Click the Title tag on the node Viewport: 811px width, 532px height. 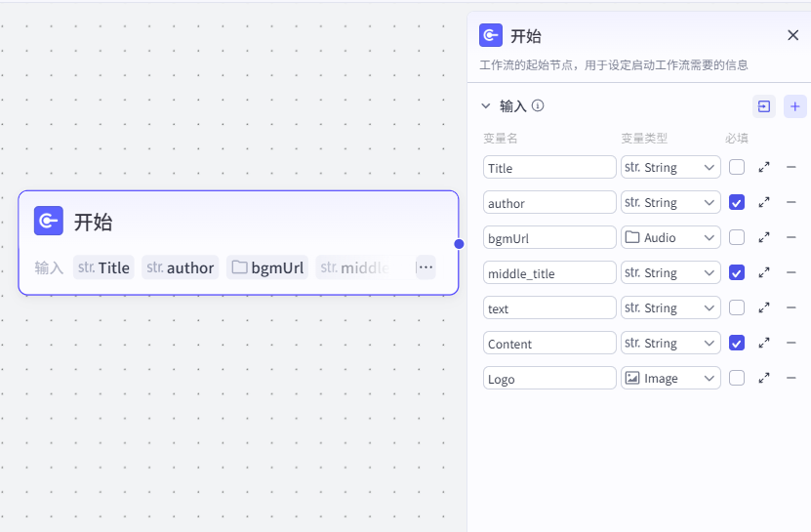tap(103, 267)
